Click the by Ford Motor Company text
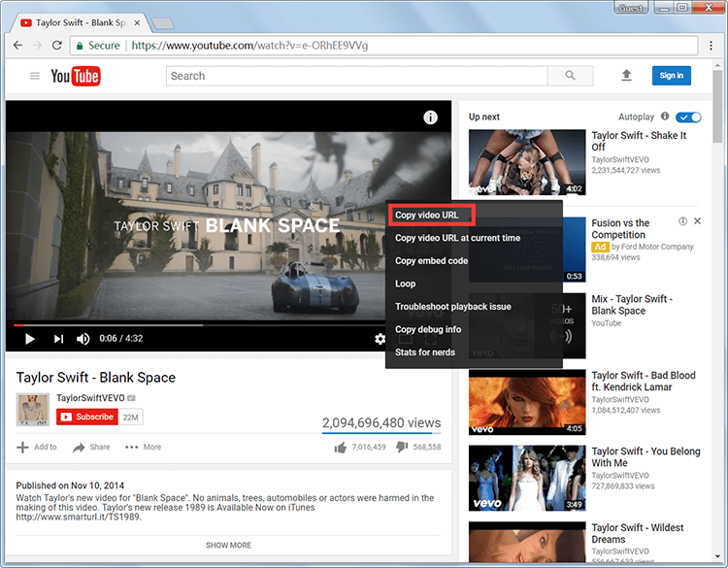Image resolution: width=728 pixels, height=568 pixels. pos(652,247)
